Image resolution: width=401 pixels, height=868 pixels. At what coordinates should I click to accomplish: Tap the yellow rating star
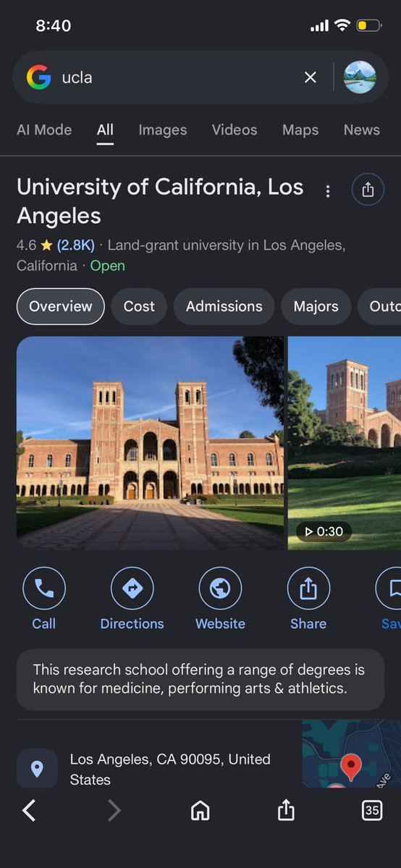(x=46, y=245)
